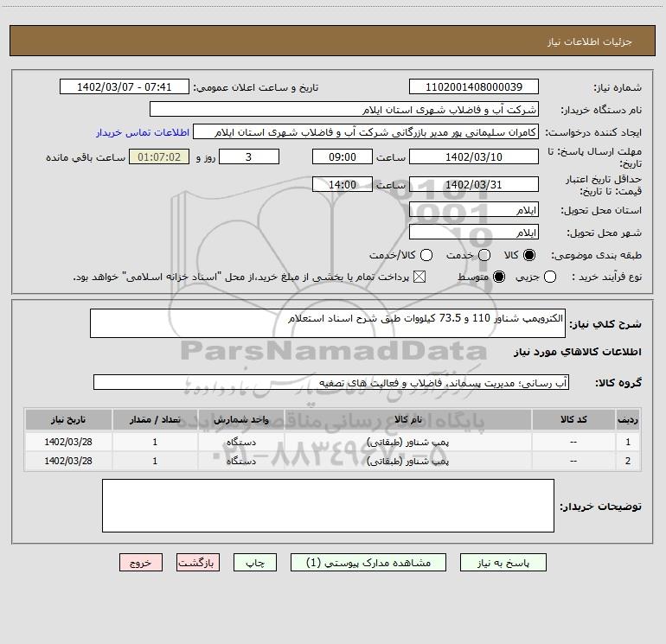Click the نام کالا column header
The height and width of the screenshot is (644, 666).
(x=407, y=420)
